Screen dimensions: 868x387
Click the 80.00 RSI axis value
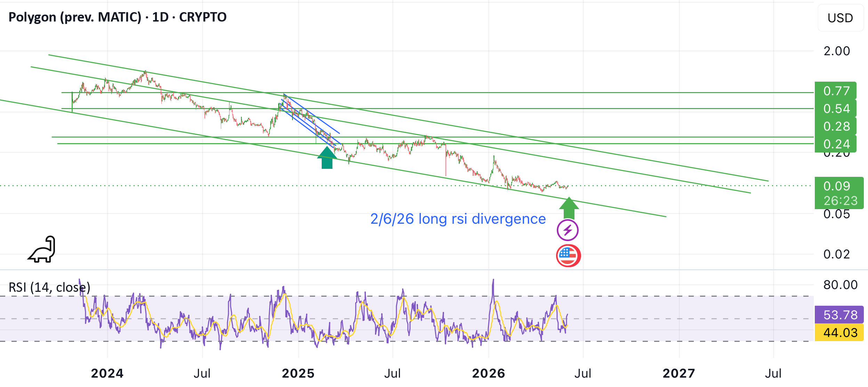(x=841, y=285)
